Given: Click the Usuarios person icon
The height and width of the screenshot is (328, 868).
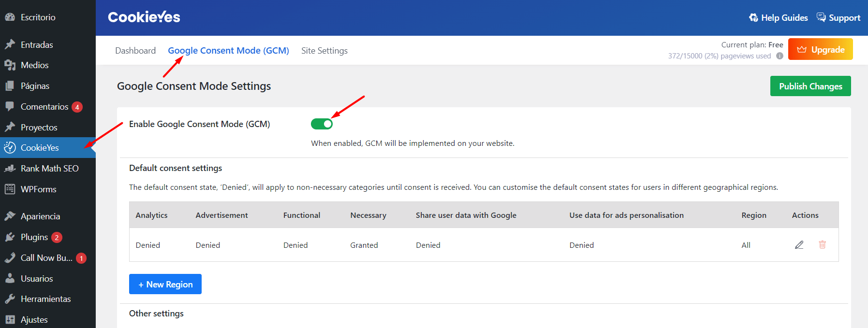Looking at the screenshot, I should 10,278.
